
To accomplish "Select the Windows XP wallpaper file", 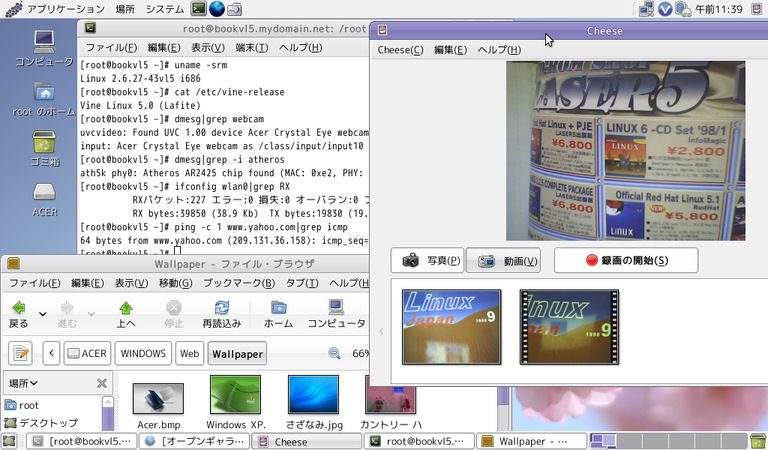I will click(x=236, y=403).
